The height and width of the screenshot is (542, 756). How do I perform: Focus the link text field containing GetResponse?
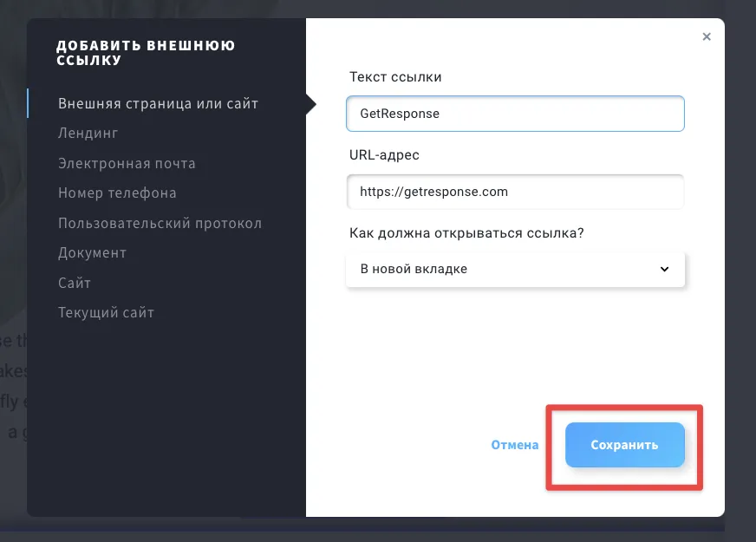515,114
